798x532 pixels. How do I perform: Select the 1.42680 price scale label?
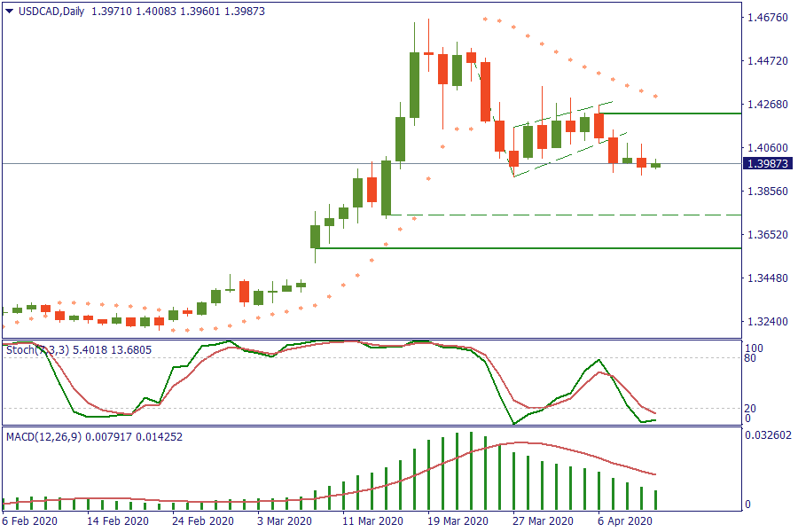(x=768, y=105)
